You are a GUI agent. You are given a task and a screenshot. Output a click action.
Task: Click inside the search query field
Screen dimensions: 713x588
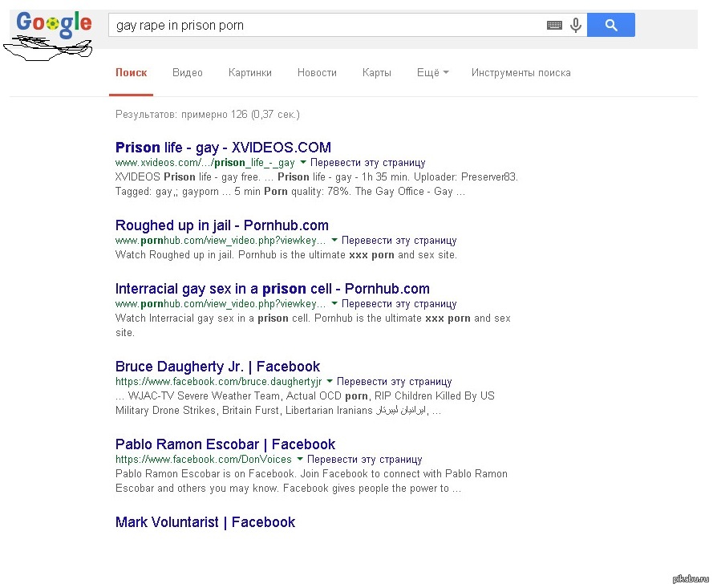325,25
